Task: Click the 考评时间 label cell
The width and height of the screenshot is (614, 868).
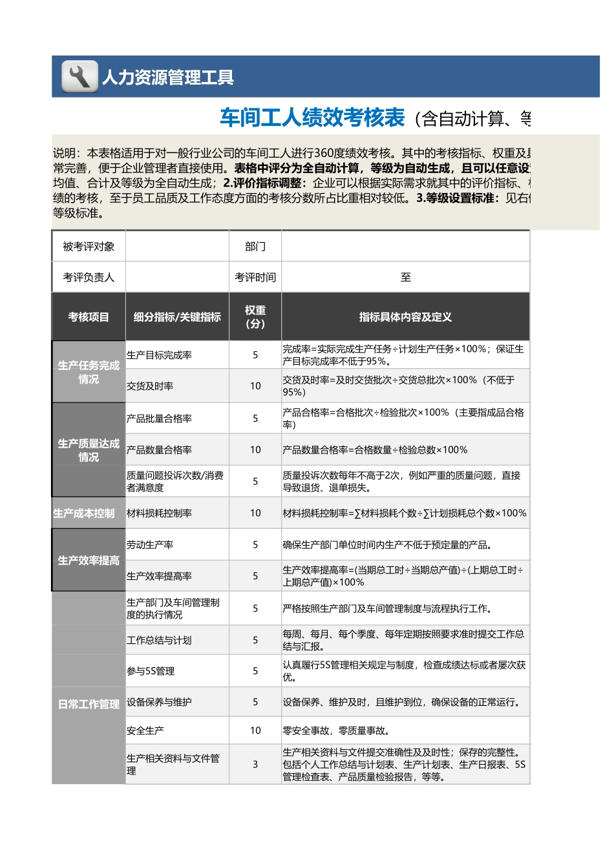Action: (255, 277)
